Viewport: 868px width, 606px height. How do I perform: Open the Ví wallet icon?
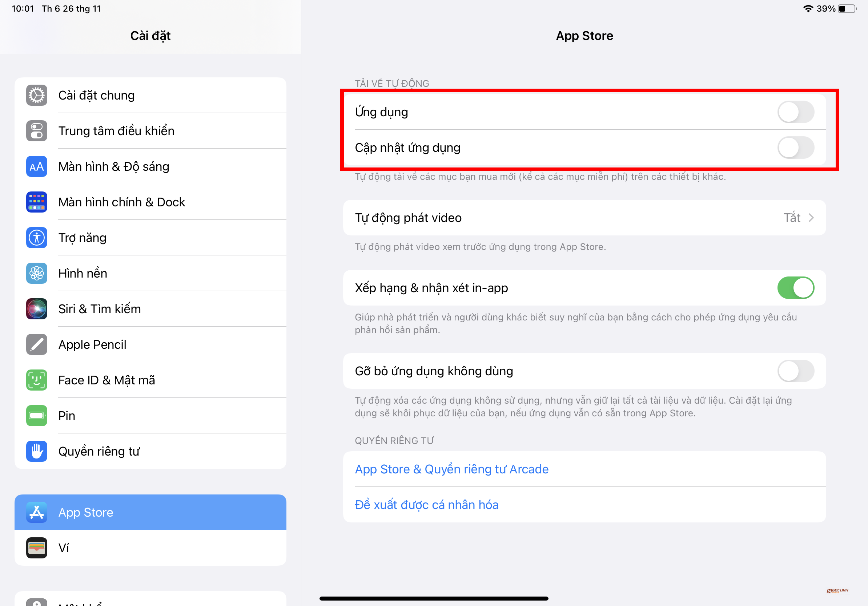click(36, 548)
